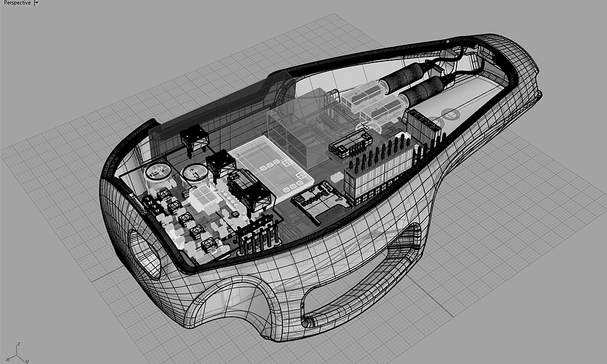Open the Perspective viewport dropdown arrow menu
Viewport: 607px width, 364px height.
[x=36, y=2]
